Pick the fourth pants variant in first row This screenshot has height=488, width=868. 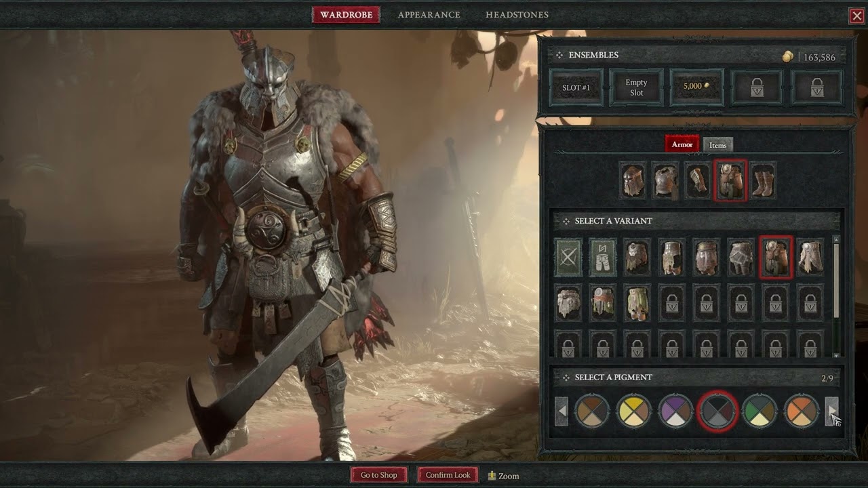coord(672,258)
